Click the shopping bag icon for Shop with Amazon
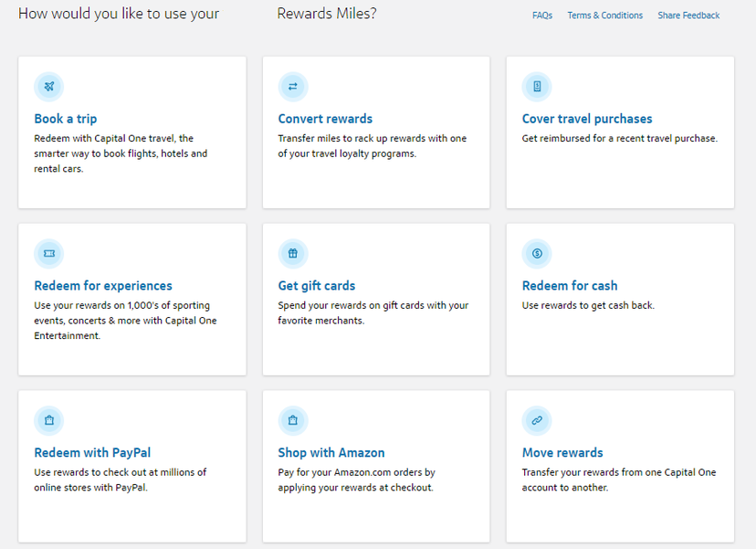This screenshot has width=756, height=549. [292, 420]
